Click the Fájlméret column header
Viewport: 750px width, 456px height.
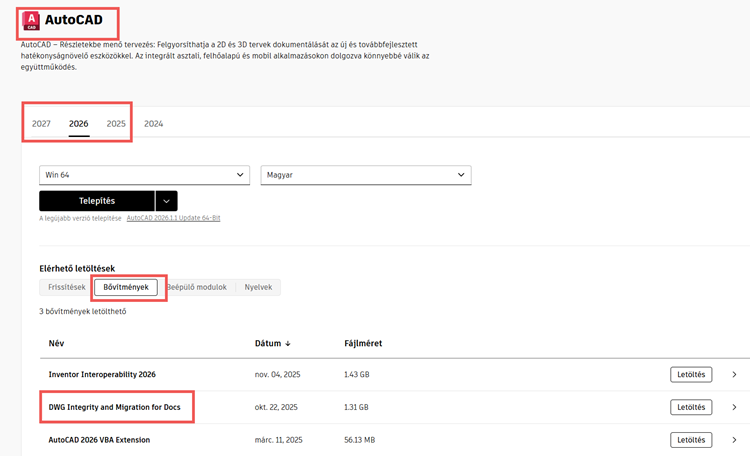point(363,343)
